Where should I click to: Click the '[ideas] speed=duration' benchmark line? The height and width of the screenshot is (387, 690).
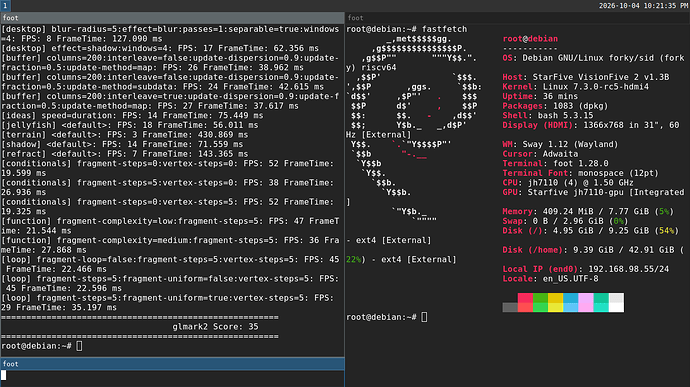[x=132, y=116]
